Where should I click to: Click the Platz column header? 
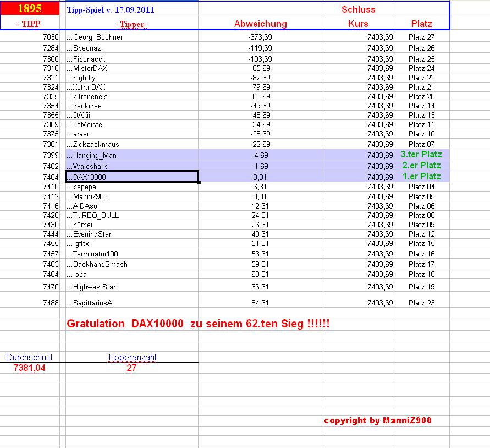pyautogui.click(x=422, y=24)
